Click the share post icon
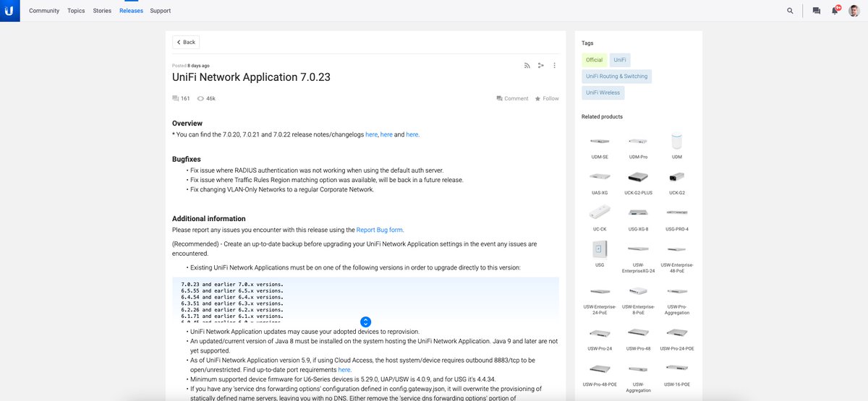 [541, 65]
